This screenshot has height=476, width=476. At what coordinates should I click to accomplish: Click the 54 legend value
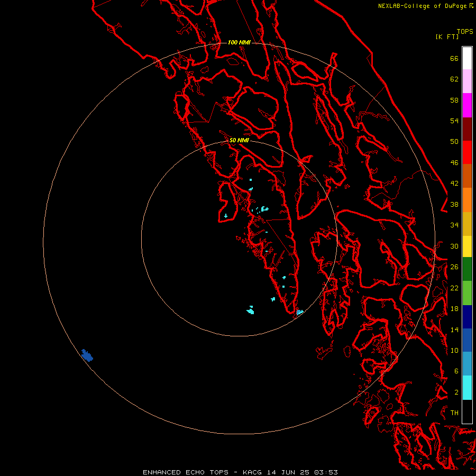(x=454, y=121)
